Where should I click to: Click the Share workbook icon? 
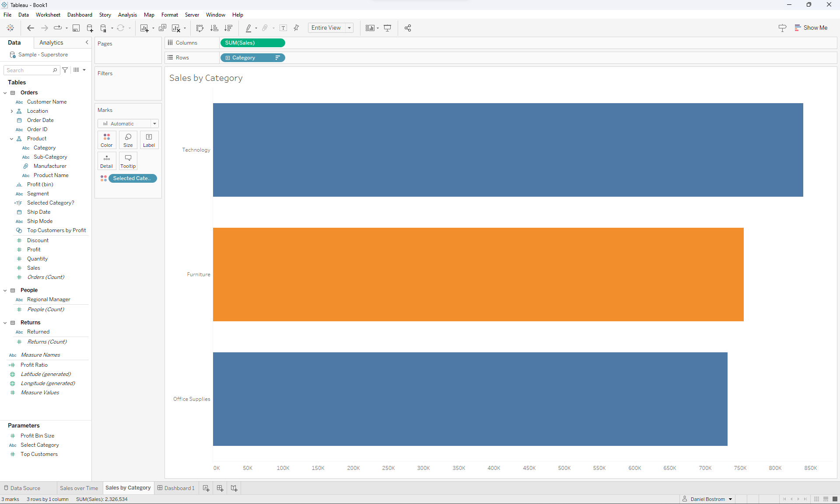click(x=408, y=28)
